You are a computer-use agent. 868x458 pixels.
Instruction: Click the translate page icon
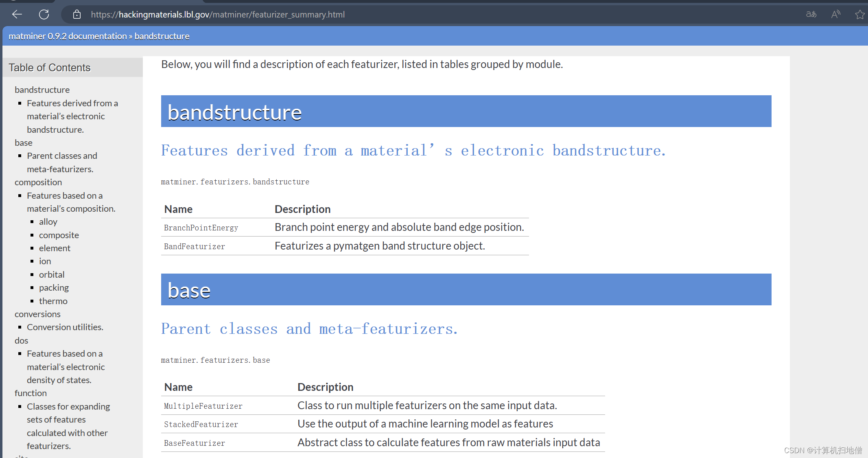tap(811, 15)
